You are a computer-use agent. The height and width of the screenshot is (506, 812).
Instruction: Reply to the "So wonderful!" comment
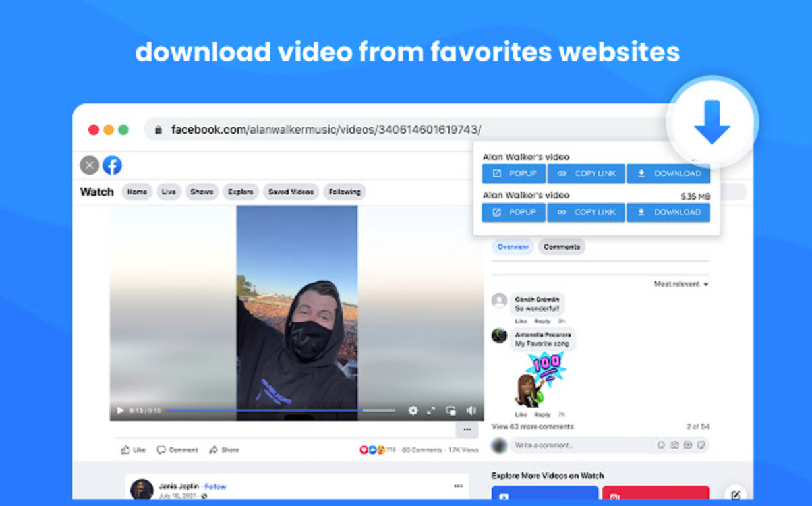(542, 322)
